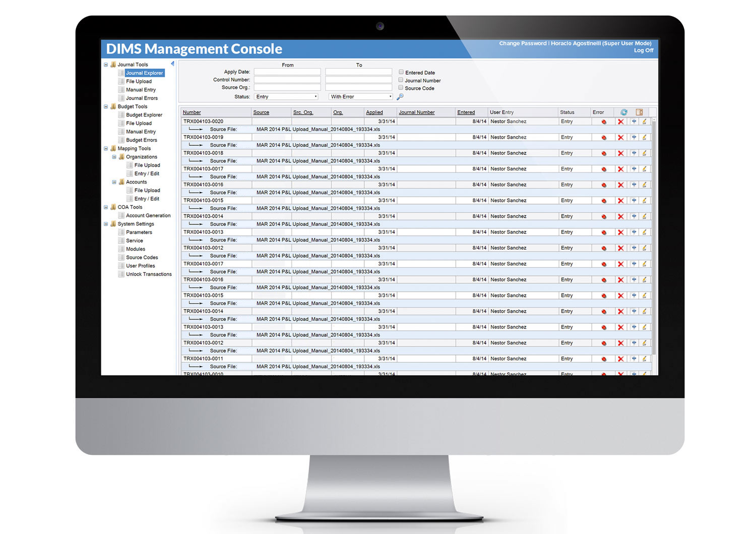This screenshot has width=756, height=534.
Task: Tick the Journal Number checkbox
Action: pyautogui.click(x=401, y=80)
